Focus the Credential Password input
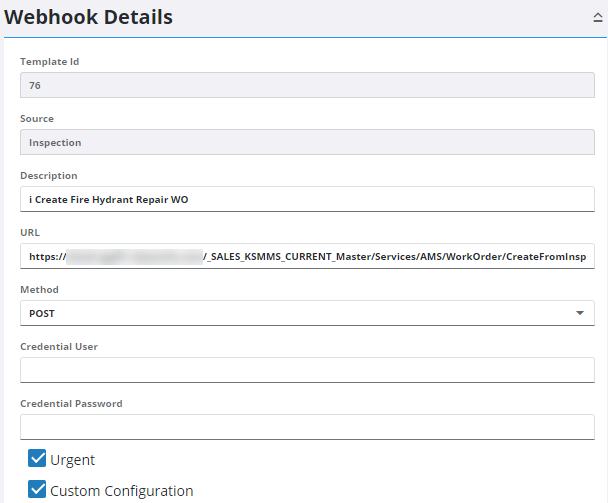The width and height of the screenshot is (608, 503). point(307,427)
